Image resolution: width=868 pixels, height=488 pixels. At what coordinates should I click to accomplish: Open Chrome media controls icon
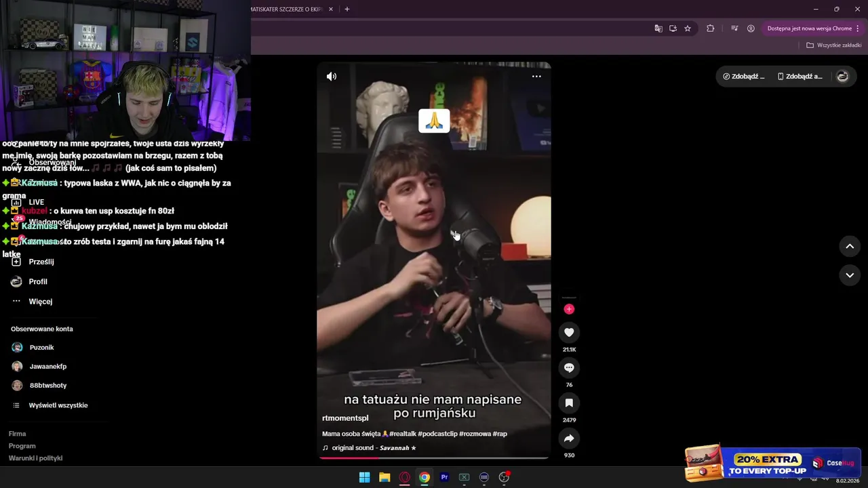pyautogui.click(x=734, y=28)
